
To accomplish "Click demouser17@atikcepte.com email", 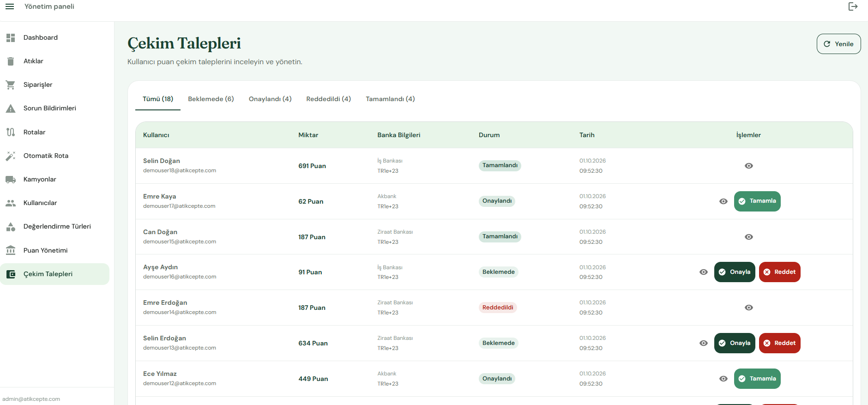I will coord(179,206).
